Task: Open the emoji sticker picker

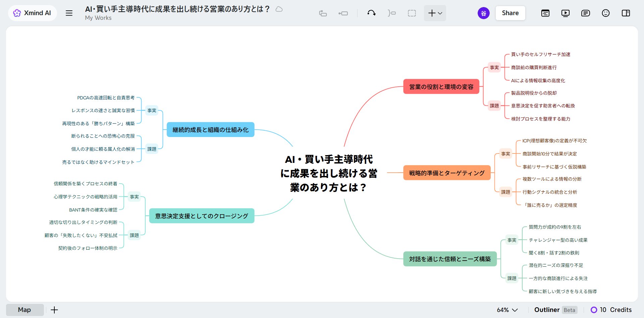Action: point(606,13)
